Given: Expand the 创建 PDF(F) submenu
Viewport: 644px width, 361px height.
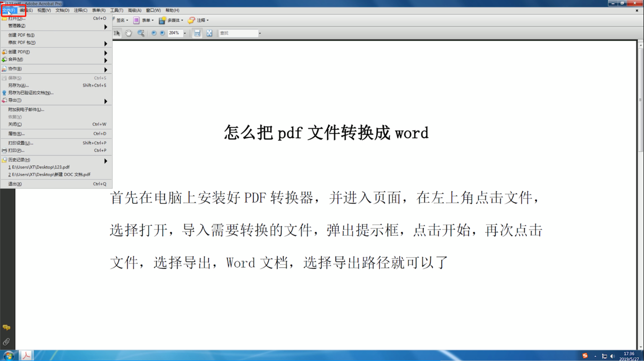Looking at the screenshot, I should click(x=56, y=52).
